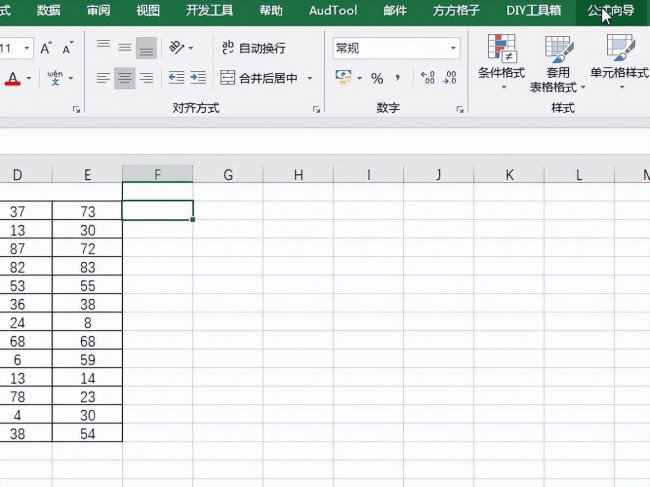Screen dimensions: 650x487
Task: Select column E cell with value 8
Action: (x=87, y=323)
